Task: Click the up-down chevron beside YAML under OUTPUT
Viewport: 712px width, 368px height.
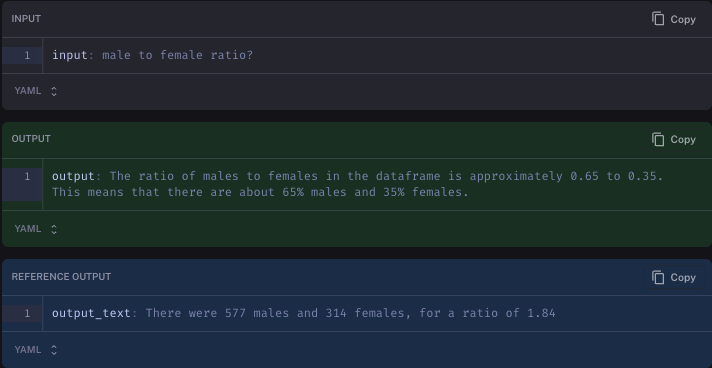Action: click(54, 229)
